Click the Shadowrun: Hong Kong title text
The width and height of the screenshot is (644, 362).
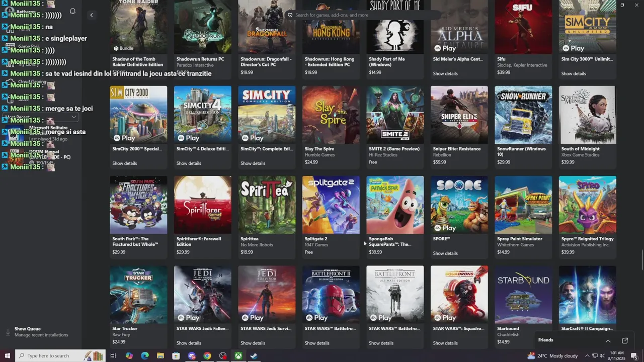[x=330, y=62]
